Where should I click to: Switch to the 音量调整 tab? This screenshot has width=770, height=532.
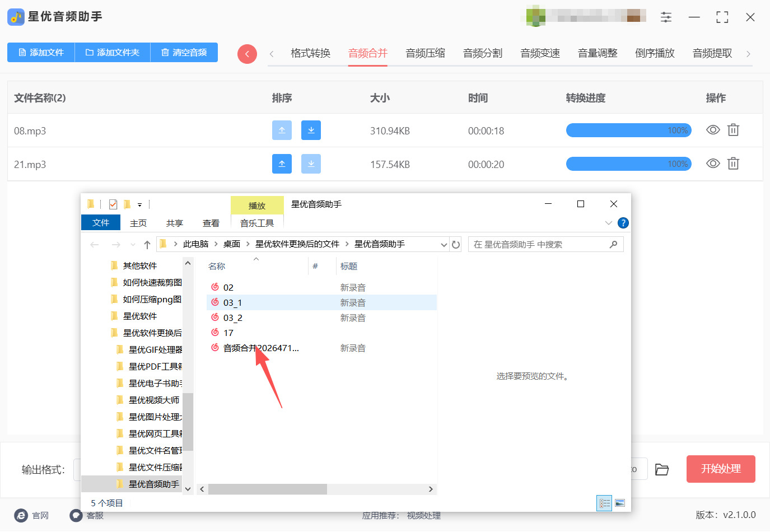point(598,53)
